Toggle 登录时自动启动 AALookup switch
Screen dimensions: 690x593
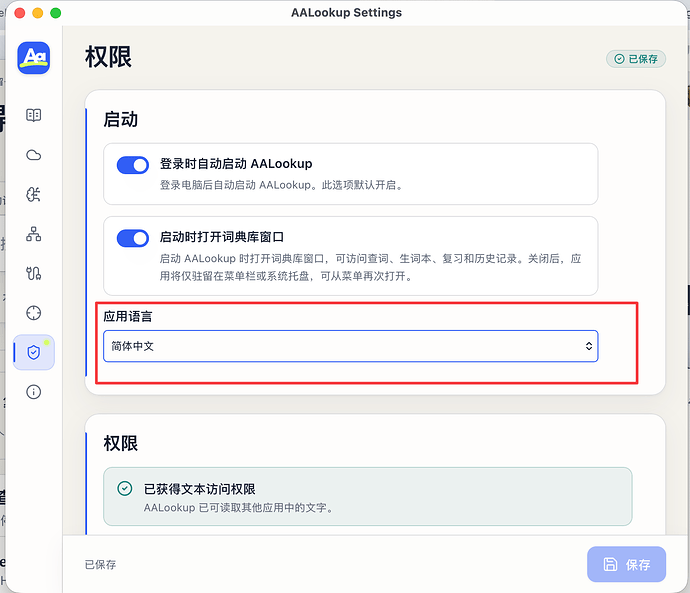[132, 165]
